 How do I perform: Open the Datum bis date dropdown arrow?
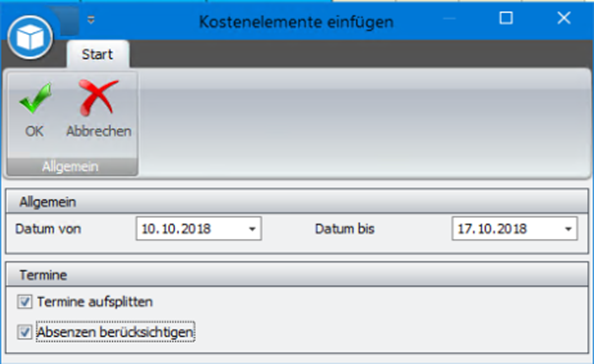click(568, 229)
